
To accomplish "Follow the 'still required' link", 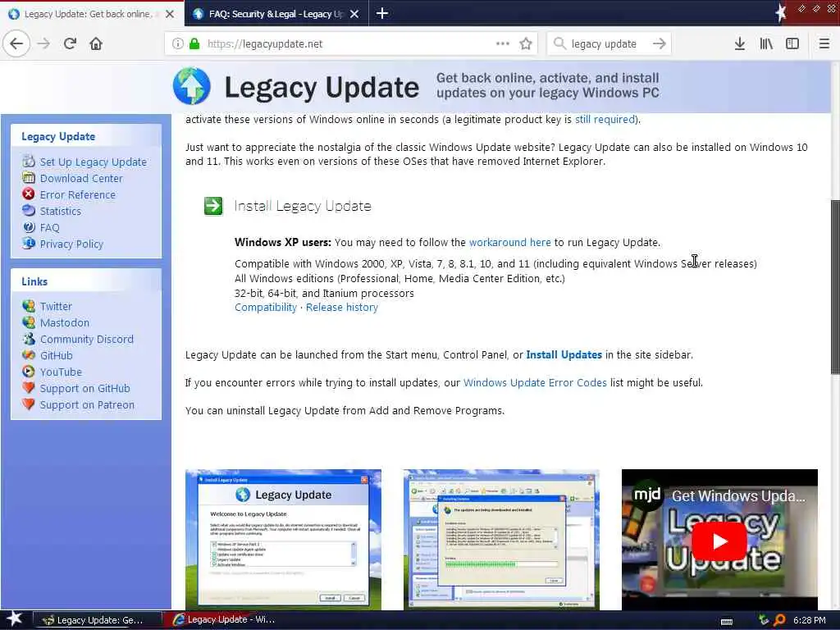I will coord(605,120).
